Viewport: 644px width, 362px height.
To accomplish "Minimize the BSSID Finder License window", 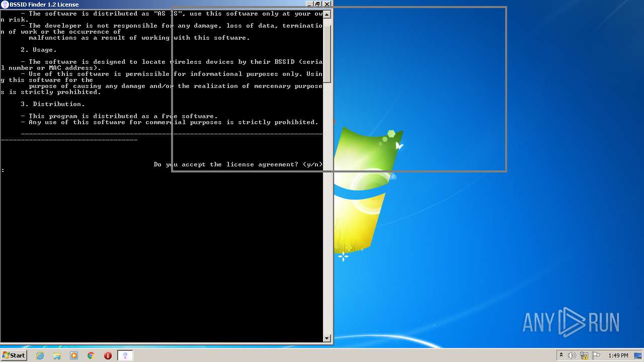I will pyautogui.click(x=309, y=4).
